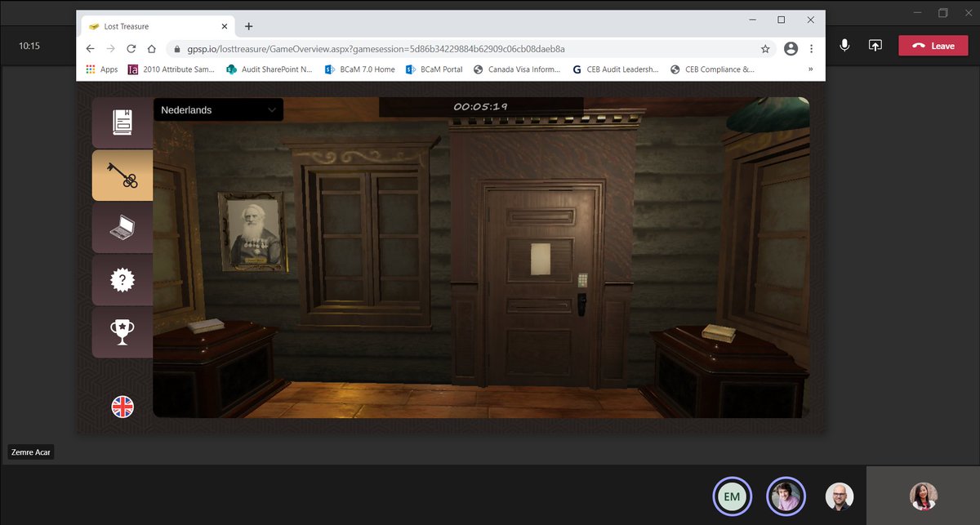Open the Chrome profile avatar icon
The width and height of the screenshot is (980, 525).
click(791, 49)
